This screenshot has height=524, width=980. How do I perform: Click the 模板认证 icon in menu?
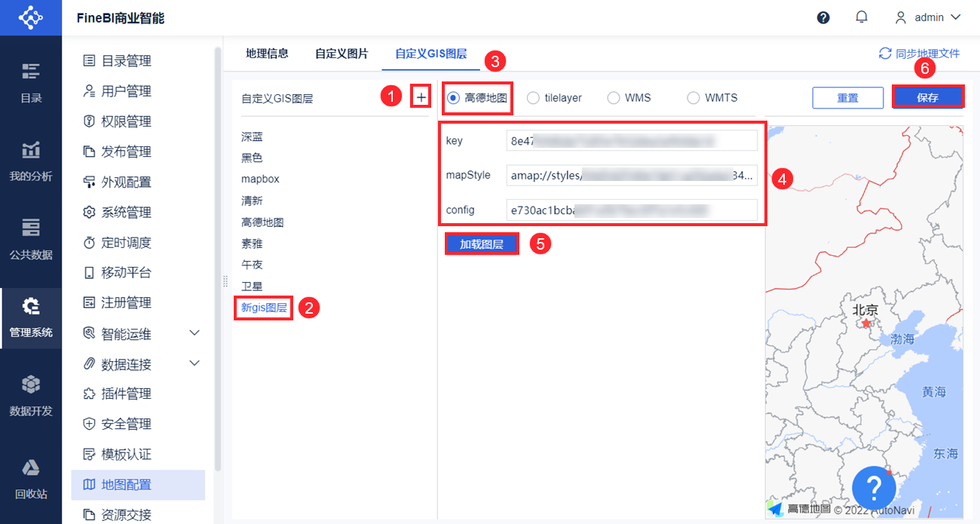pyautogui.click(x=89, y=454)
